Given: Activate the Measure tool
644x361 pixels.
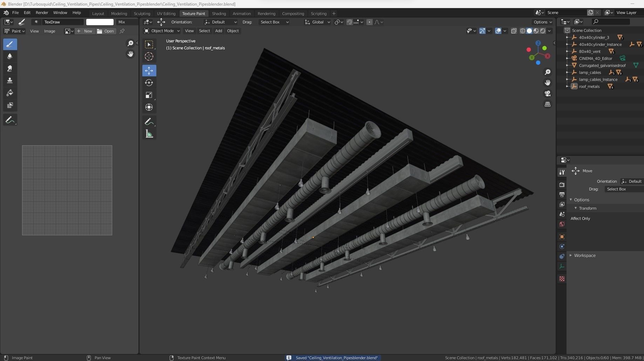Looking at the screenshot, I should [149, 134].
